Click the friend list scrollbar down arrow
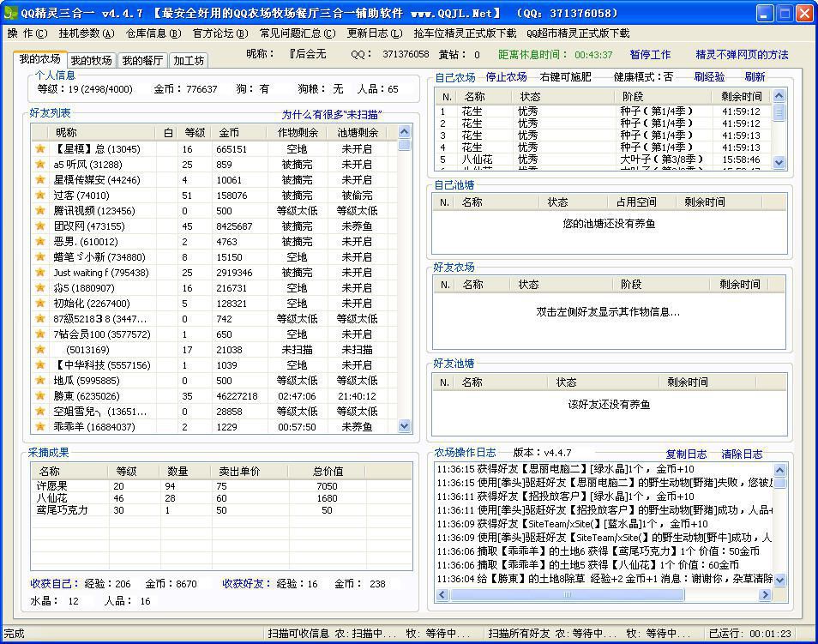 [x=404, y=425]
